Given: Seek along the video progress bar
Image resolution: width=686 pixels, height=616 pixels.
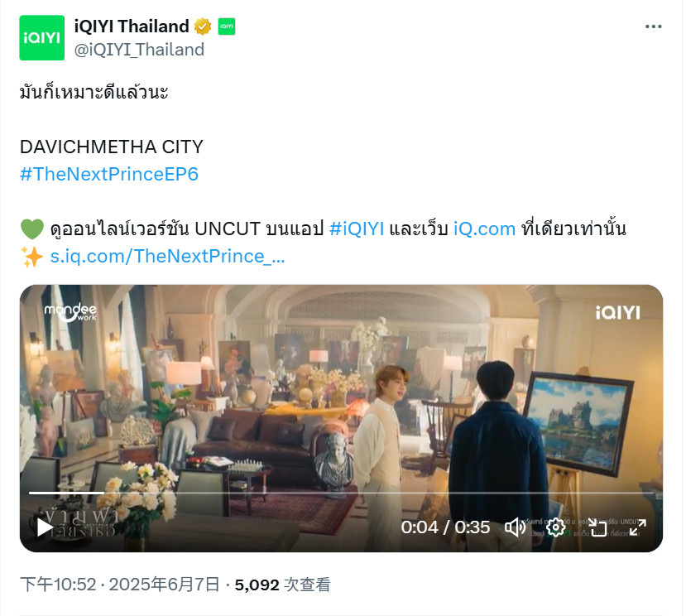Looking at the screenshot, I should [x=341, y=493].
